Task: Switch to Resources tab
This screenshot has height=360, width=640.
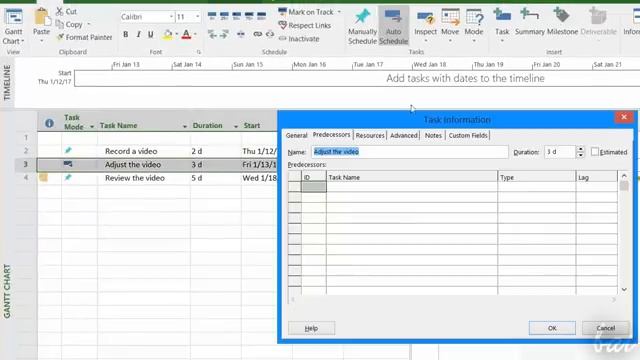Action: pos(370,135)
